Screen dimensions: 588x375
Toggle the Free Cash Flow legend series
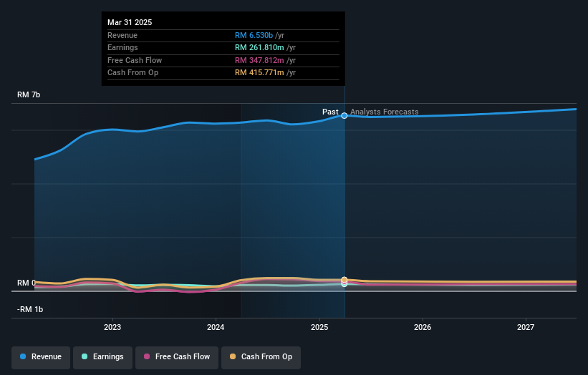177,357
